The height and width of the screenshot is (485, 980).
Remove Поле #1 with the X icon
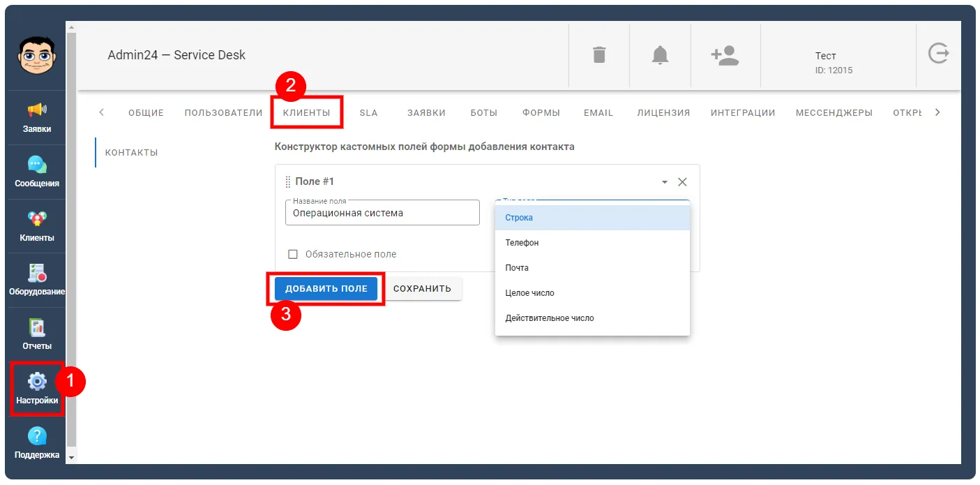[x=682, y=181]
